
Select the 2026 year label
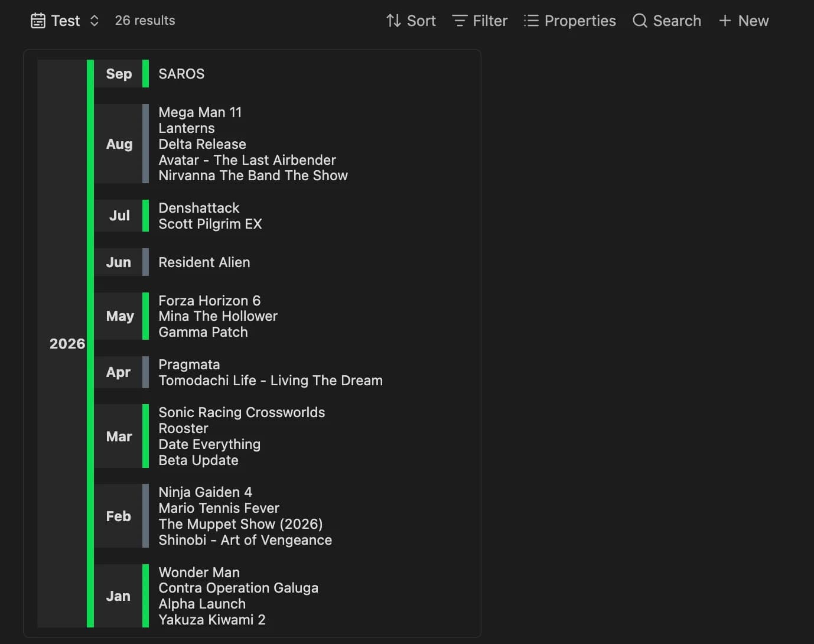(x=67, y=344)
